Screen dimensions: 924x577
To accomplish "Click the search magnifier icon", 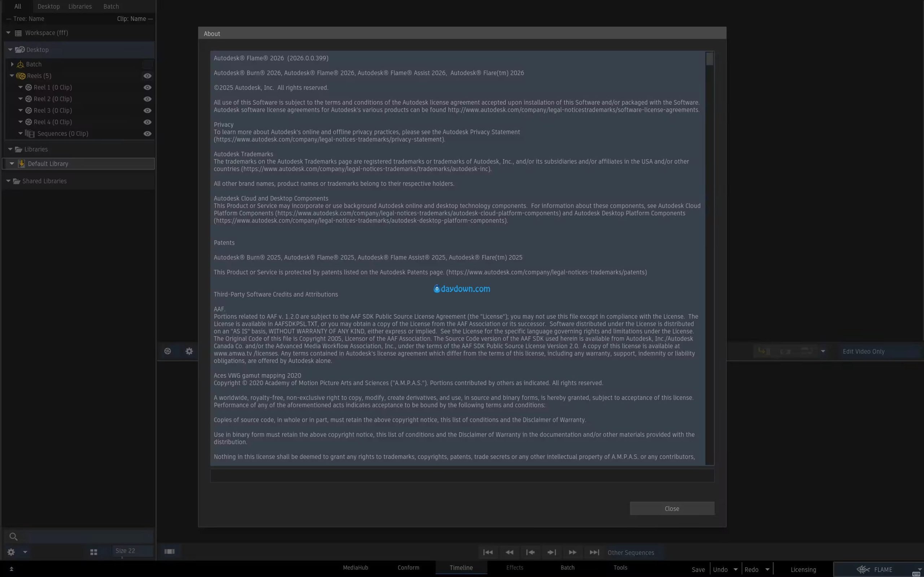I will click(13, 537).
